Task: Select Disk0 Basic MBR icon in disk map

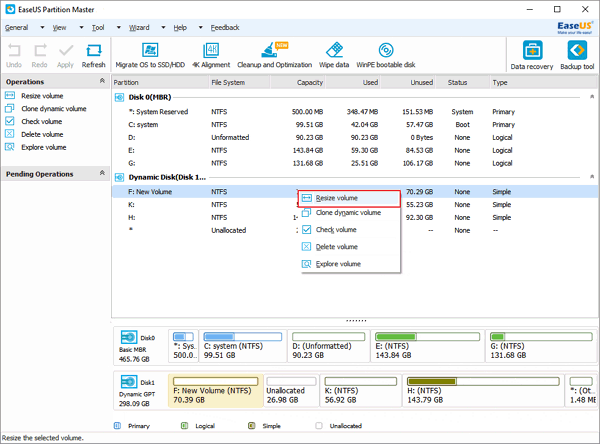Action: tap(129, 337)
